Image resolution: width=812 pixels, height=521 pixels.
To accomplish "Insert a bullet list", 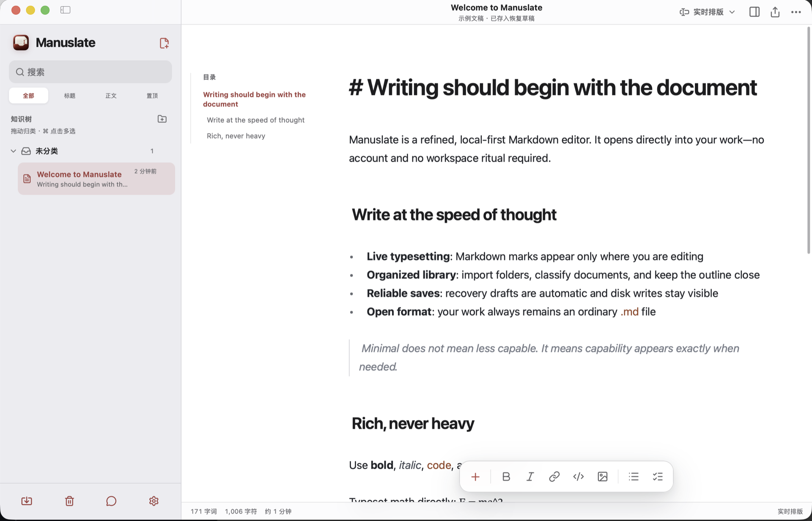I will (634, 477).
